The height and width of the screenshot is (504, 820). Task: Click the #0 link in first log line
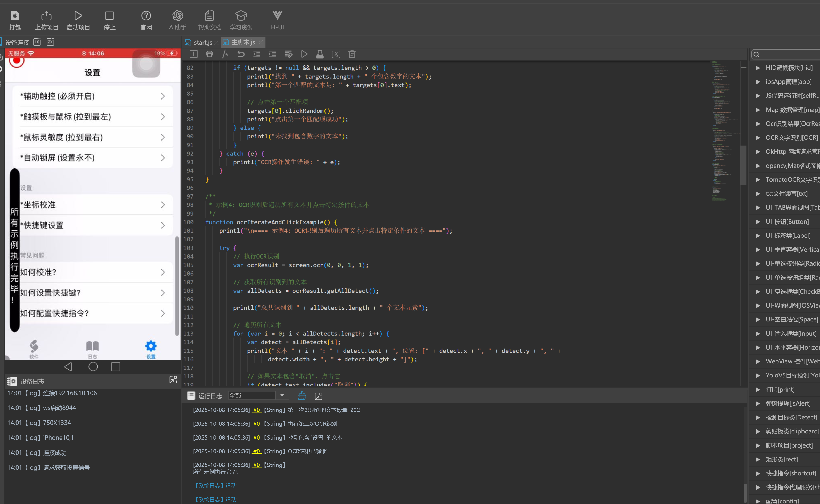[256, 410]
